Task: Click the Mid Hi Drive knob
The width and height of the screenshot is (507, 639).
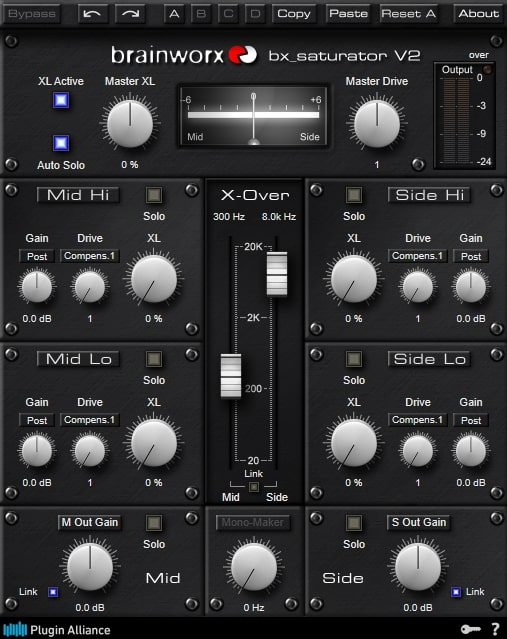Action: (90, 287)
